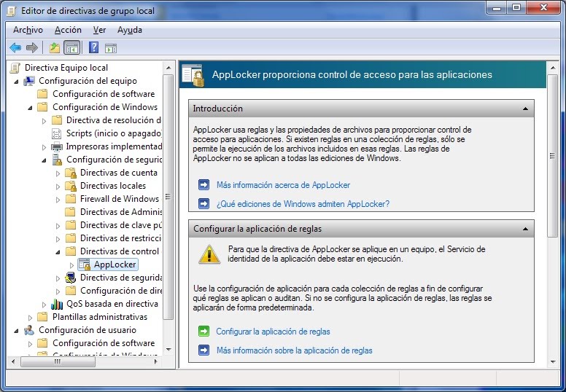Click the AppLocker tree node icon
Image resolution: width=566 pixels, height=392 pixels.
(x=85, y=264)
